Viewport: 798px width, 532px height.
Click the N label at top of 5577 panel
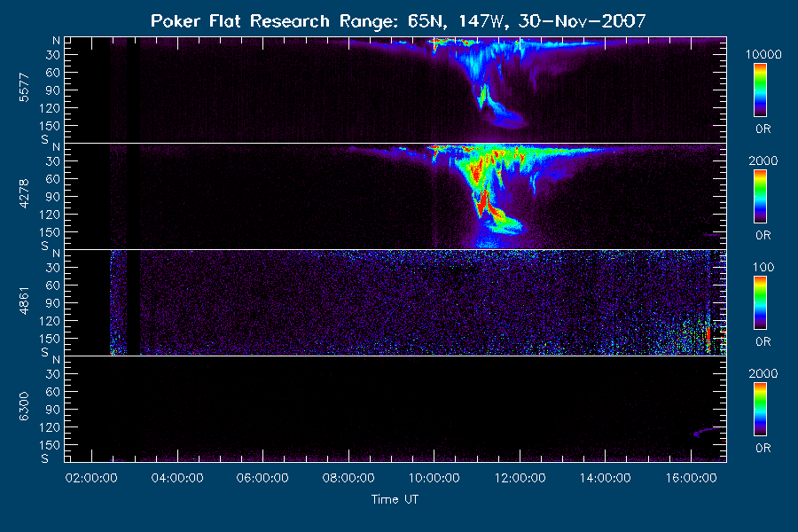coord(56,41)
